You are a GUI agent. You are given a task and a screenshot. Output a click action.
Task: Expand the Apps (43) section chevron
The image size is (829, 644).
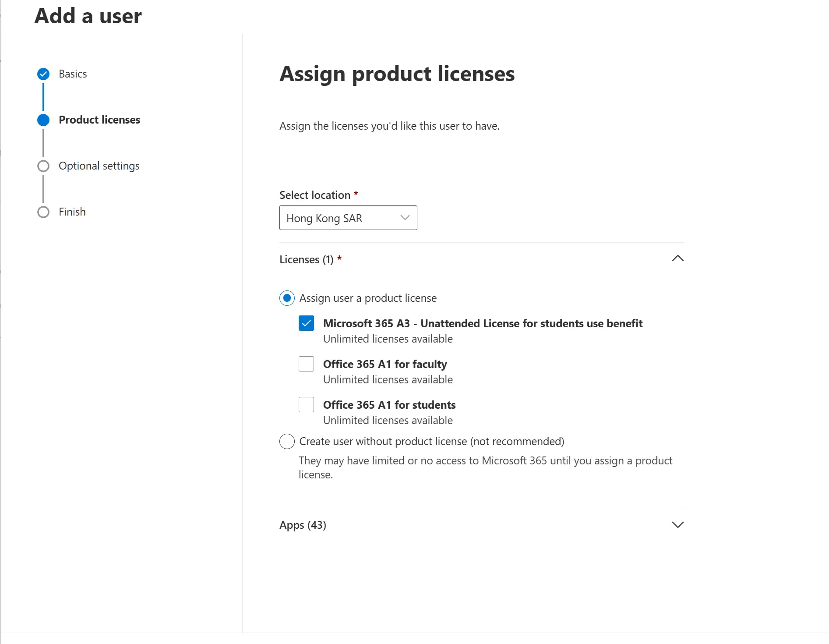[x=677, y=525]
